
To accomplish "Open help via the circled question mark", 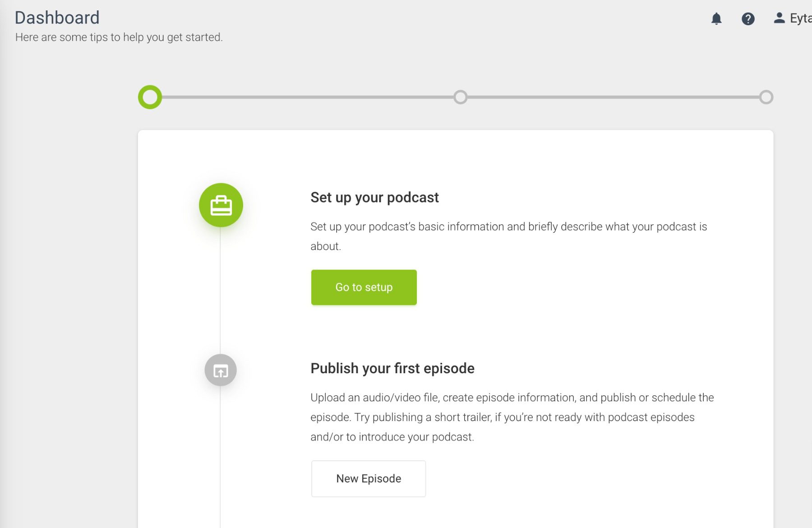I will click(x=747, y=19).
